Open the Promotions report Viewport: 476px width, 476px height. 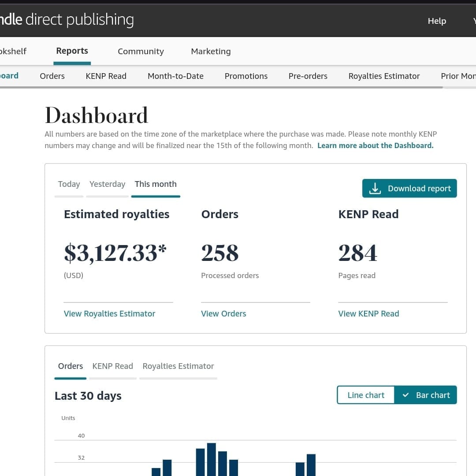[246, 76]
